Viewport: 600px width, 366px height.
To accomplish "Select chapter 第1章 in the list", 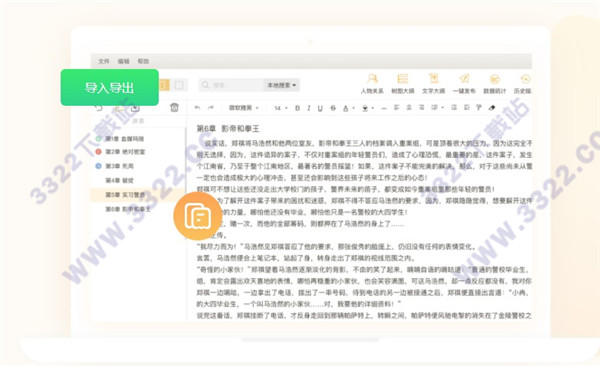I will 125,139.
